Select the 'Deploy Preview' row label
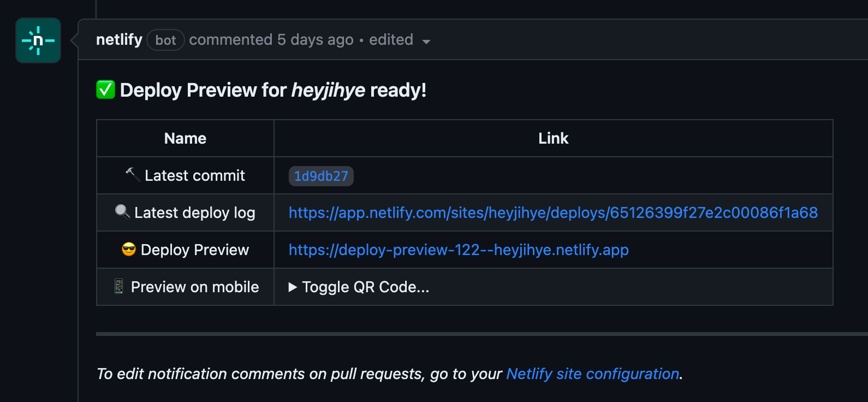 point(195,250)
